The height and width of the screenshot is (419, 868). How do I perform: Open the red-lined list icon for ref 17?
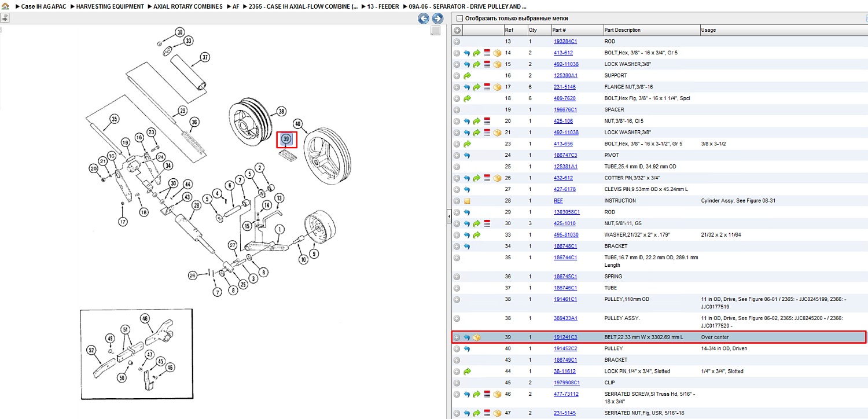(487, 87)
